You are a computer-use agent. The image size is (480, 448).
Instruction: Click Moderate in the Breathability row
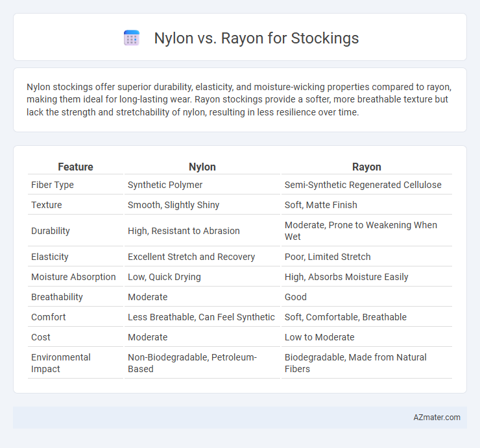point(147,297)
